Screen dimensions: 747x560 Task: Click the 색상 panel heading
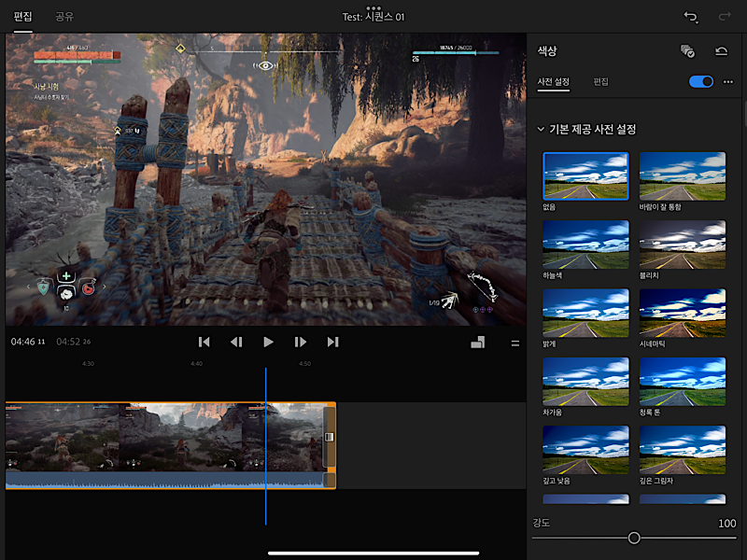[x=547, y=51]
